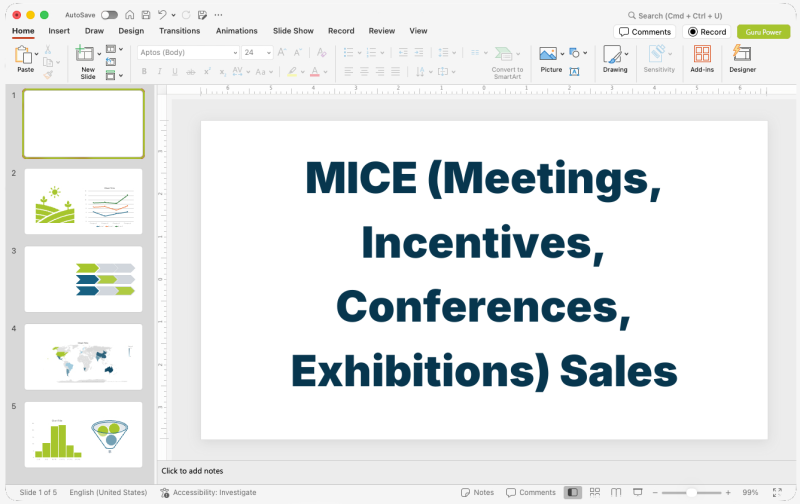This screenshot has height=504, width=800.
Task: Click the Comments button at top right
Action: 644,32
